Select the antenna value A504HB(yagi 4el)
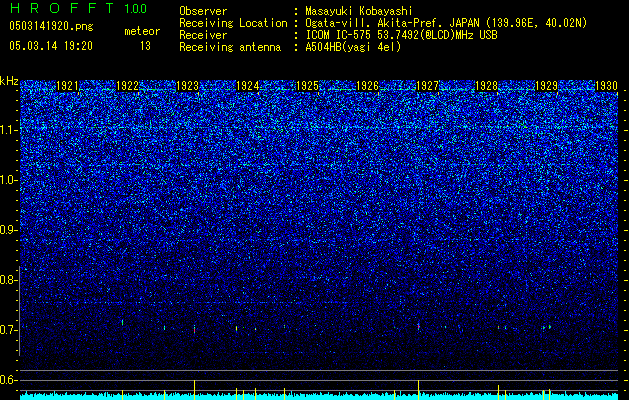Viewport: 629px width, 400px height. click(x=353, y=47)
